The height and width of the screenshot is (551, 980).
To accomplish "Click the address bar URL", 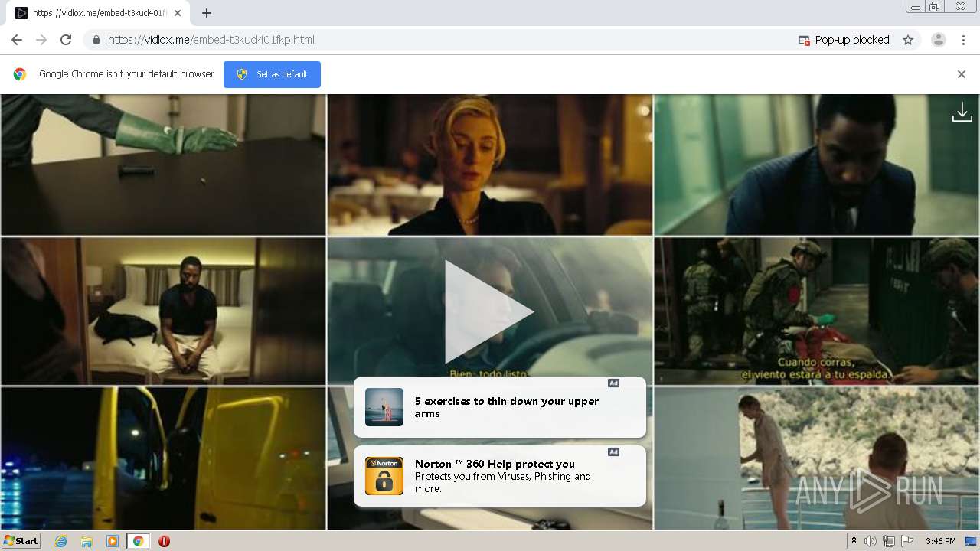I will click(x=211, y=40).
